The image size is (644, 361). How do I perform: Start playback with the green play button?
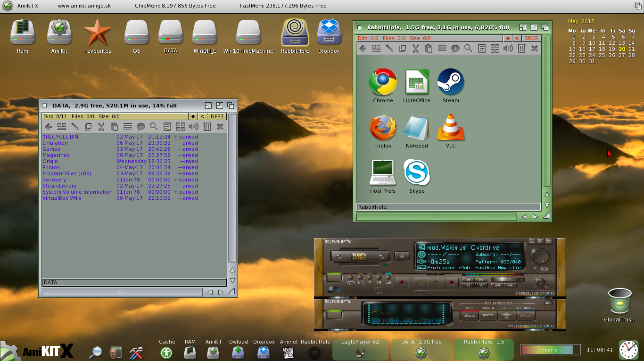436,282
